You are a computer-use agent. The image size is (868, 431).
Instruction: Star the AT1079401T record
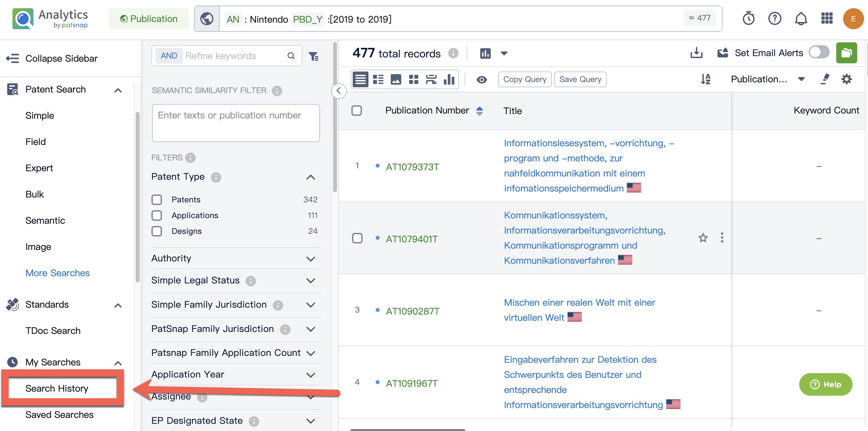702,238
